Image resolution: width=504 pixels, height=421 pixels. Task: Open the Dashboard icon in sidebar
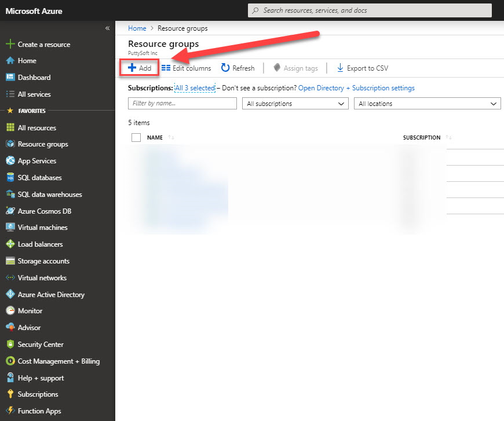click(x=10, y=77)
